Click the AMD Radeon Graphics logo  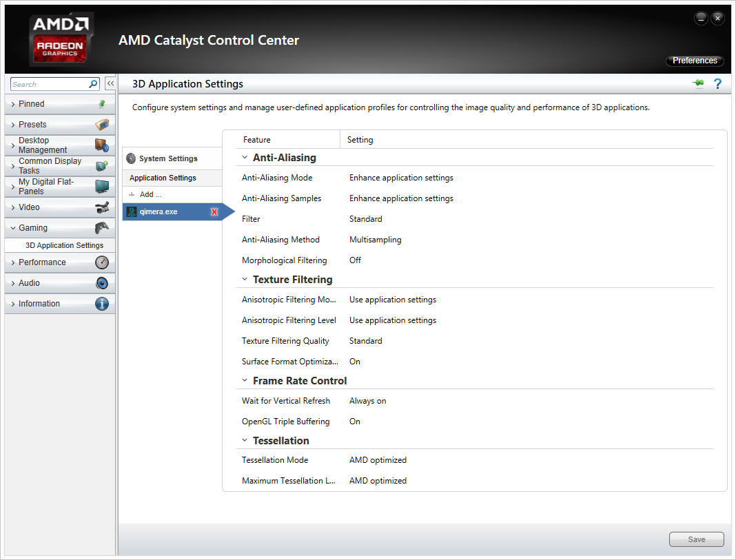(60, 39)
